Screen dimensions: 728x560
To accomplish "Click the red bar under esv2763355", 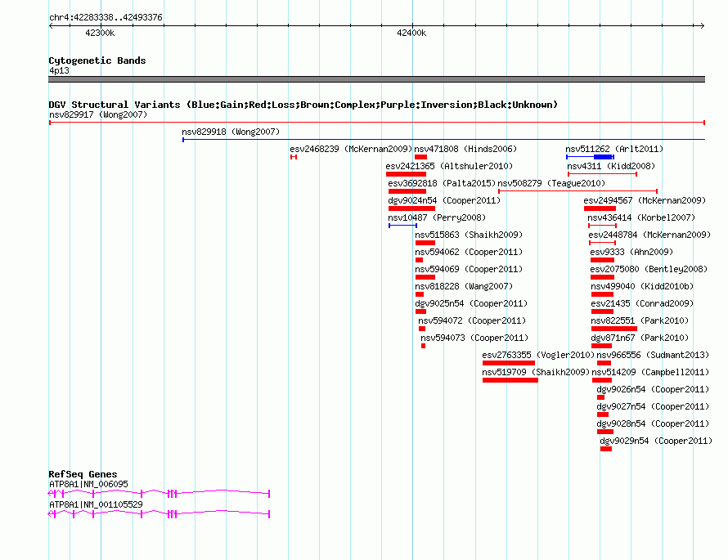I will [x=509, y=363].
